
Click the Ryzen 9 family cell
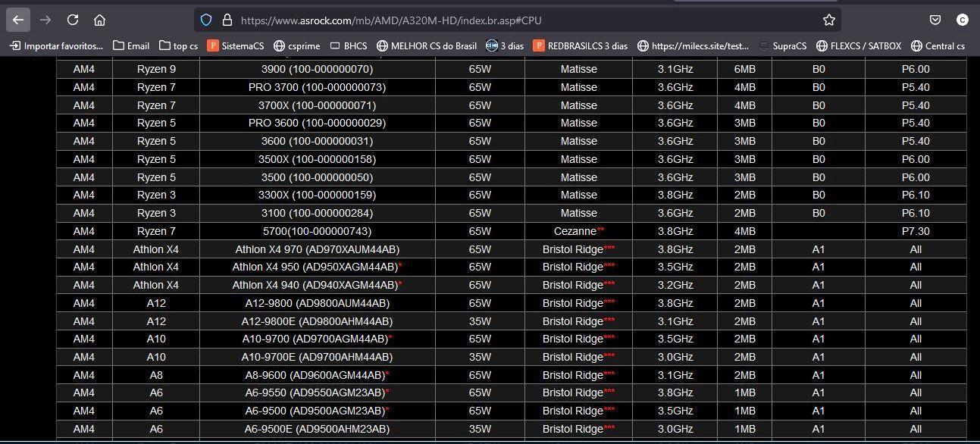pyautogui.click(x=156, y=69)
